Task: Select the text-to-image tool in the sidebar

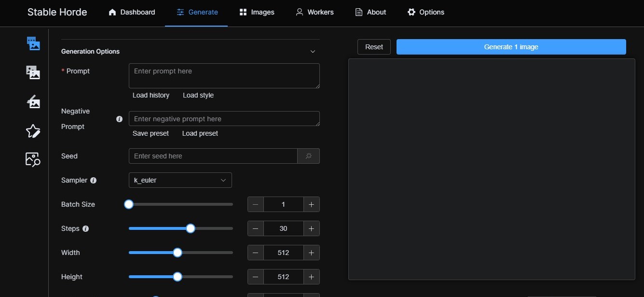Action: (33, 43)
